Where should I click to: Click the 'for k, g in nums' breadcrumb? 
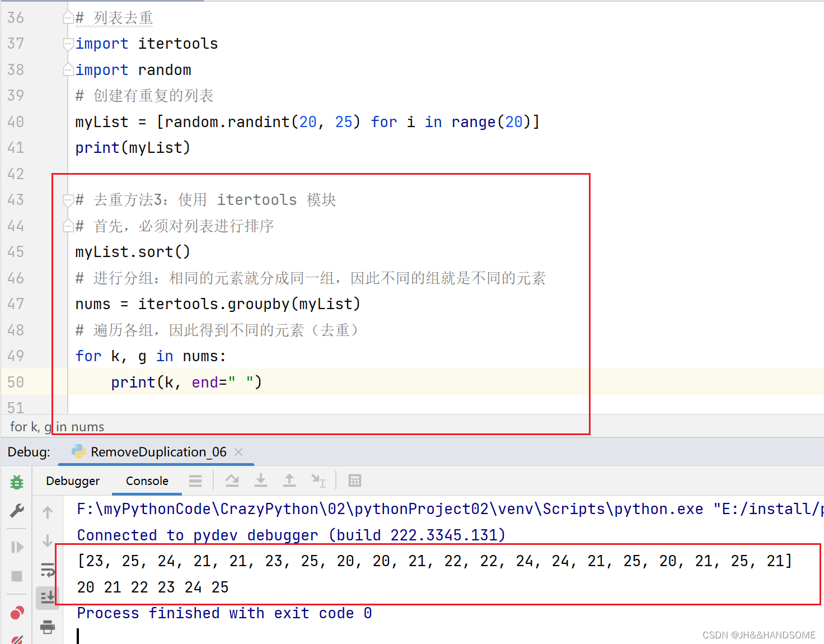click(57, 427)
